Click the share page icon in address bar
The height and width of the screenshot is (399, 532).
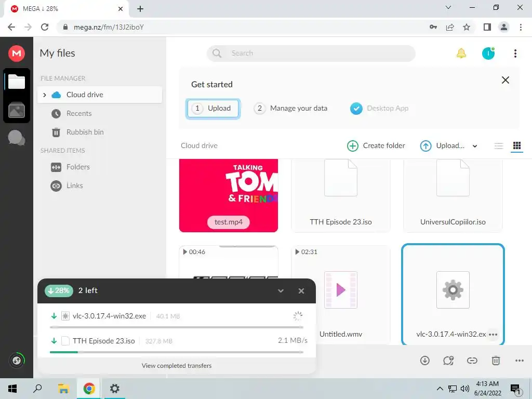click(x=450, y=27)
